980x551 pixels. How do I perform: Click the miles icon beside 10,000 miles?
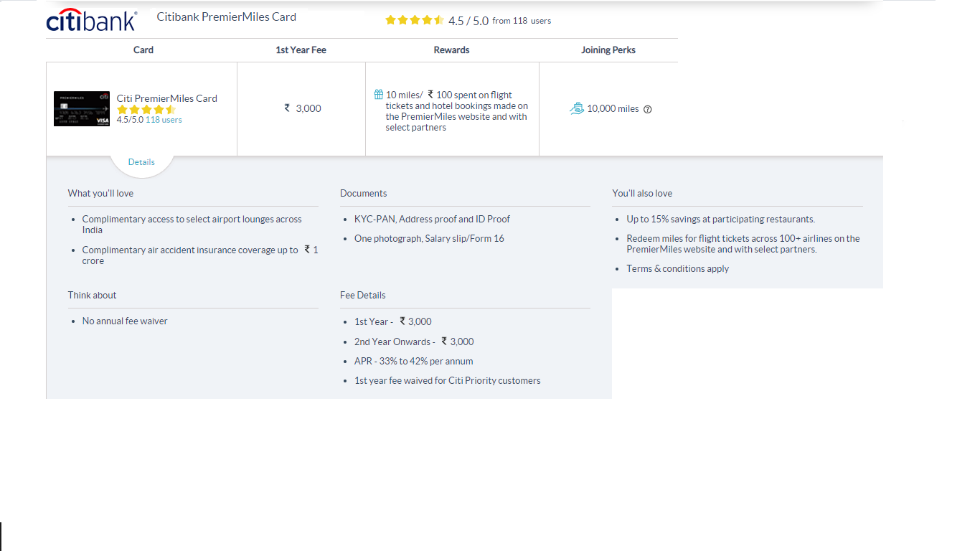pyautogui.click(x=577, y=109)
